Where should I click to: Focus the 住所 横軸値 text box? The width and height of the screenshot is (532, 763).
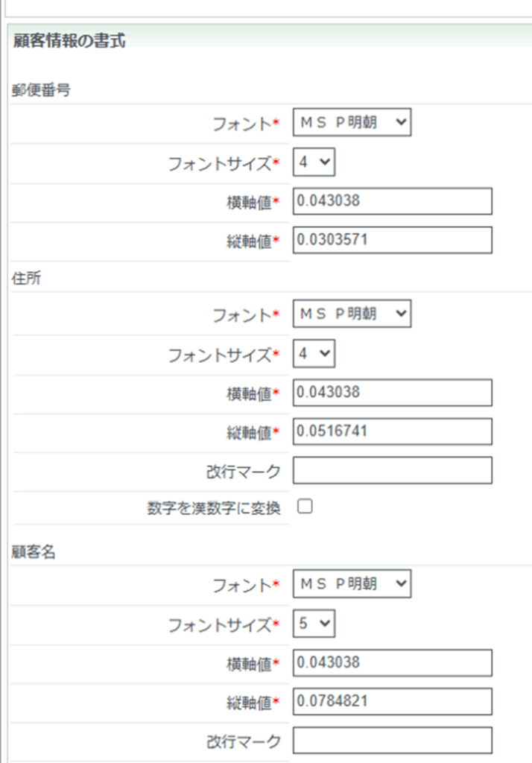tap(393, 393)
